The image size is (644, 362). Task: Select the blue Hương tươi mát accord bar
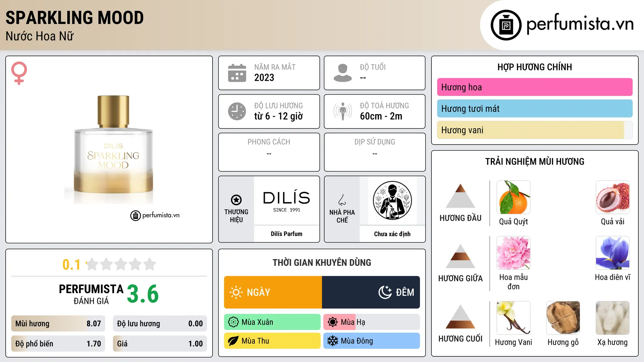(535, 108)
